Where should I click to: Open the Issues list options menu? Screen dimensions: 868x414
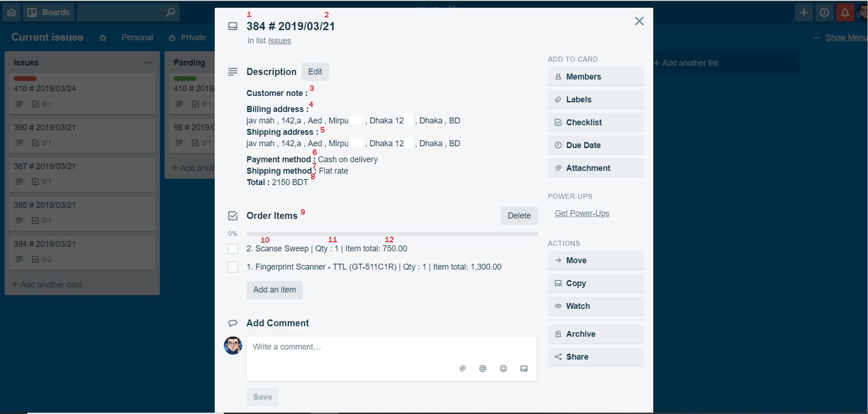(x=148, y=63)
